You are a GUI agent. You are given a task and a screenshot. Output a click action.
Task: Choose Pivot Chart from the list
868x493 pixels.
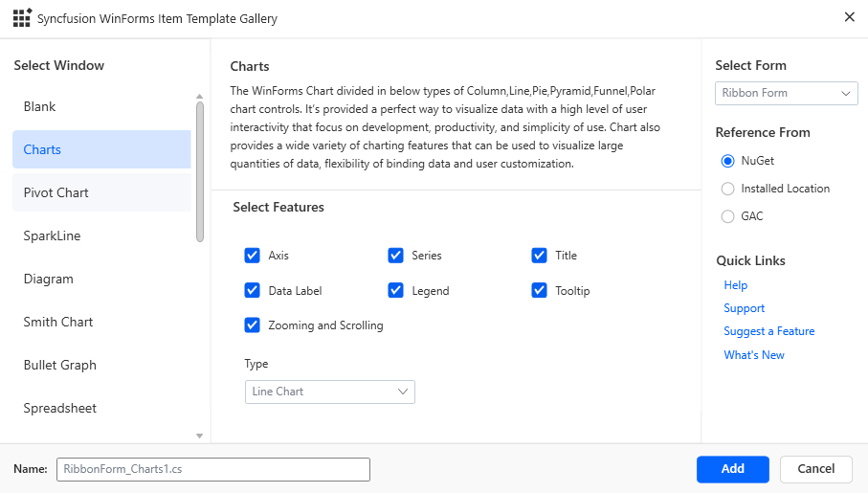pos(101,192)
